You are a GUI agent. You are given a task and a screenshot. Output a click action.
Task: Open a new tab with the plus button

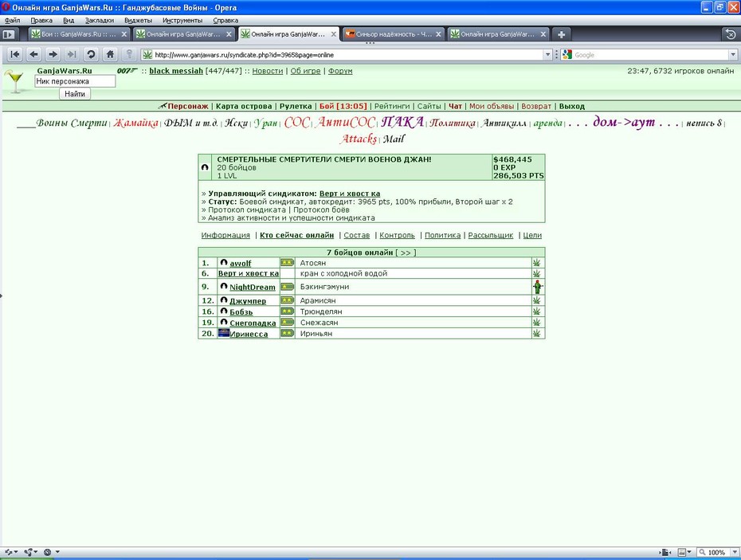coord(561,34)
